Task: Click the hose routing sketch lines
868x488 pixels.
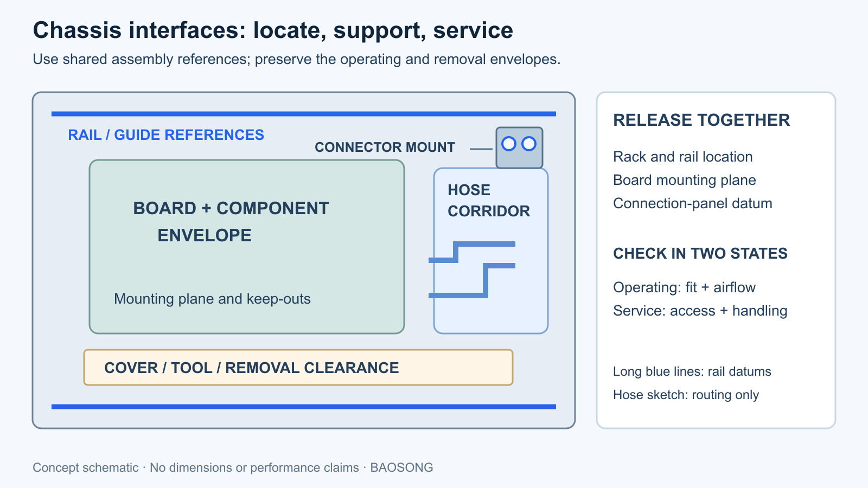Action: click(x=472, y=269)
